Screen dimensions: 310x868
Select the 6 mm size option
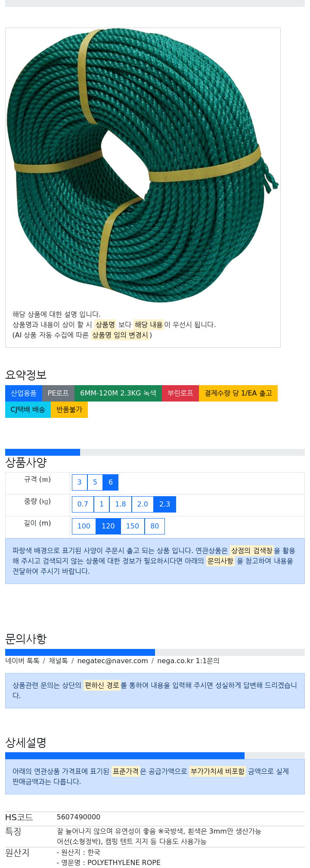[x=111, y=482]
